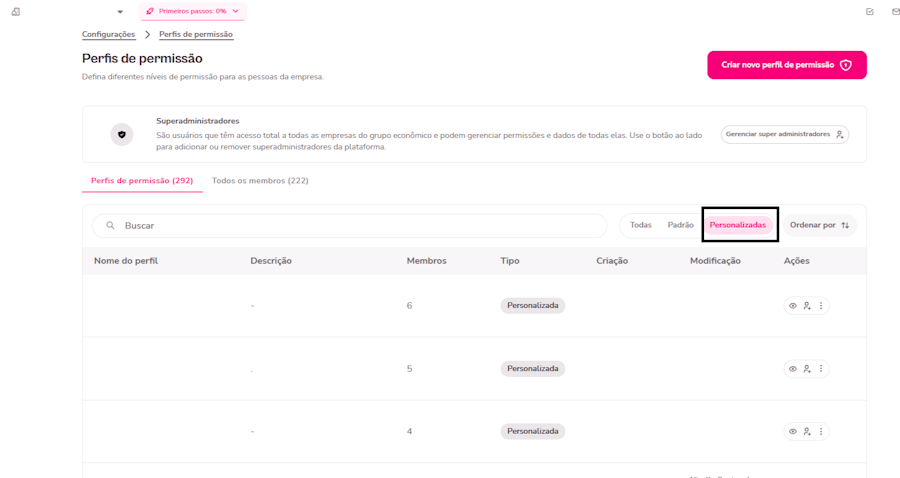900x478 pixels.
Task: Click the Nome do perfil column header
Action: click(126, 261)
